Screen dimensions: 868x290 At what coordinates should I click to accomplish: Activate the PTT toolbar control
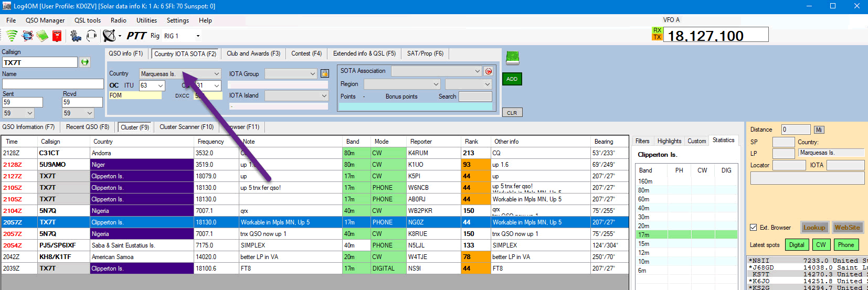coord(136,36)
